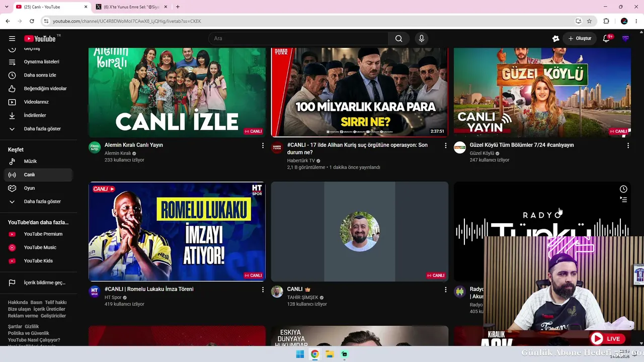The image size is (644, 362).
Task: Click HT Spor channel avatar
Action: coord(95,292)
